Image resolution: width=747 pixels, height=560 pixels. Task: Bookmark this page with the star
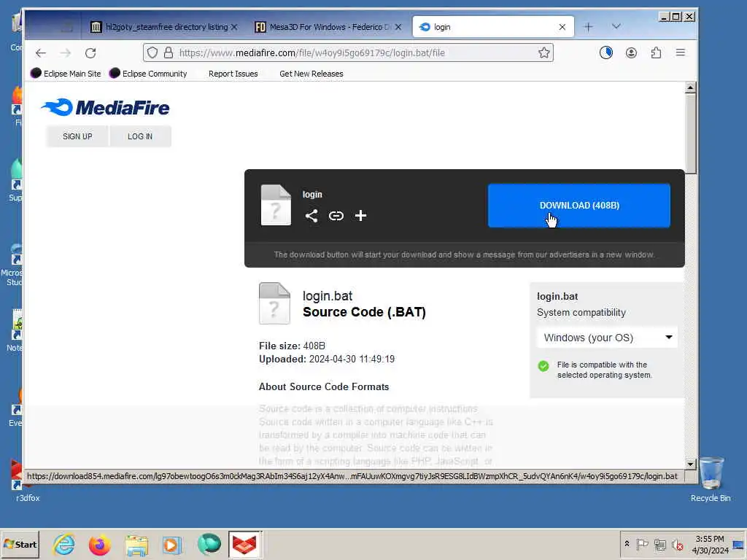click(544, 52)
